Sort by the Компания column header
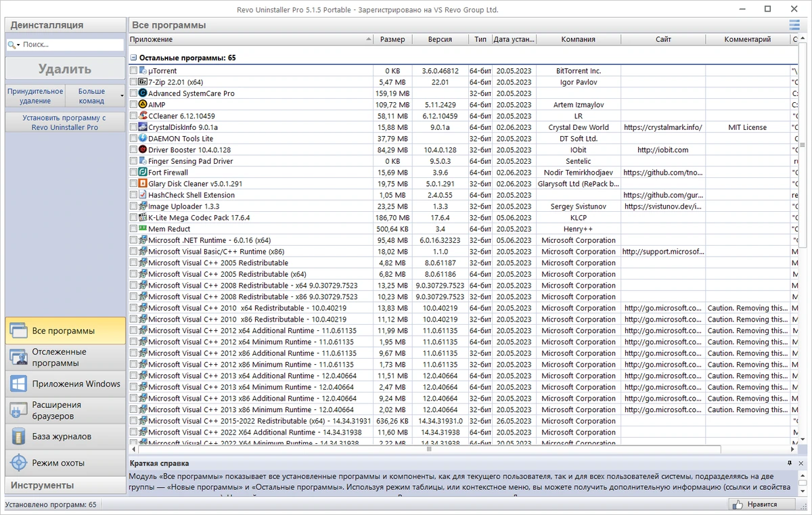 579,39
